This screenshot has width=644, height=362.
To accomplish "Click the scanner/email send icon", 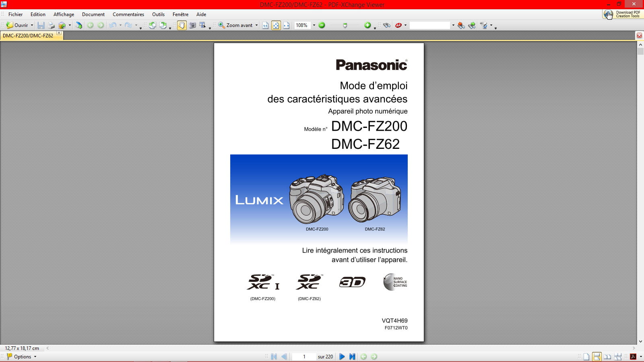I will (62, 25).
